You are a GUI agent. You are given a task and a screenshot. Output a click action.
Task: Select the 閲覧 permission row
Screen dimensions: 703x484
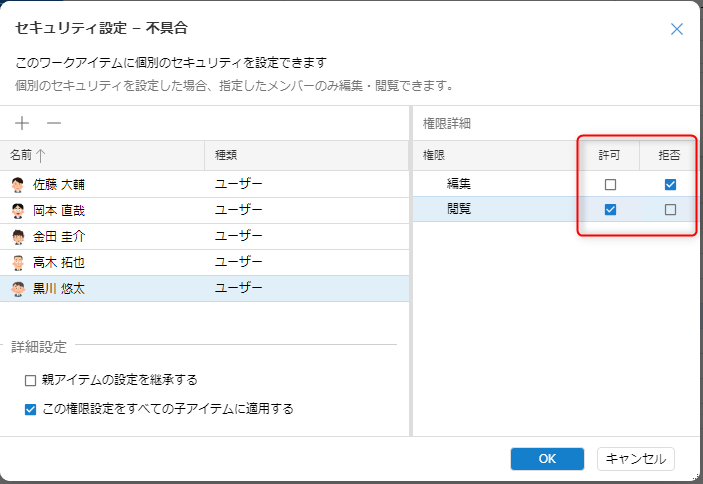(x=460, y=210)
